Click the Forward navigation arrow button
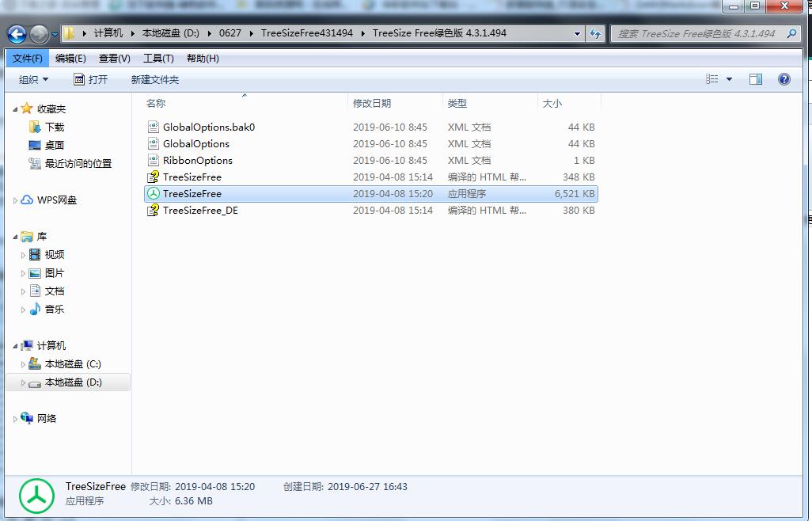812x521 pixels. [x=39, y=34]
